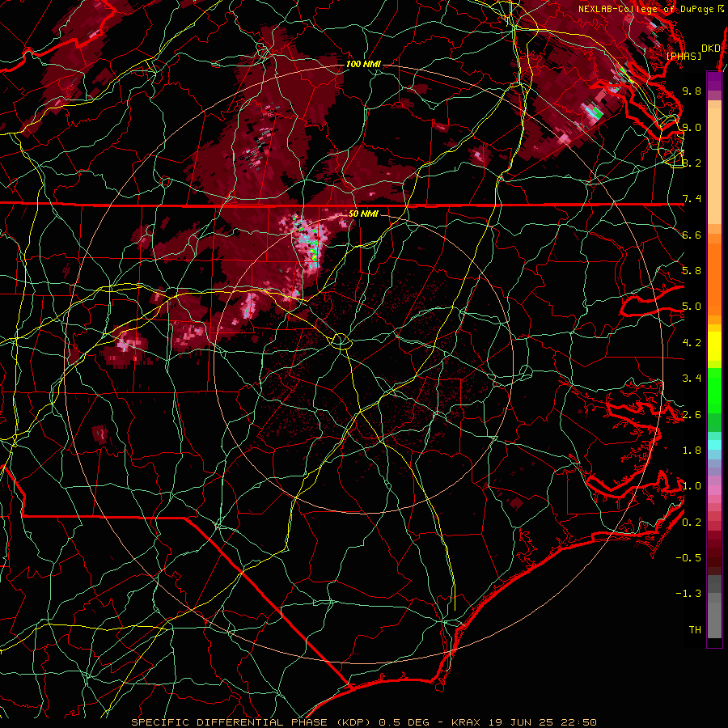The image size is (728, 728).
Task: Select the 8.2 scale value
Action: pos(692,163)
